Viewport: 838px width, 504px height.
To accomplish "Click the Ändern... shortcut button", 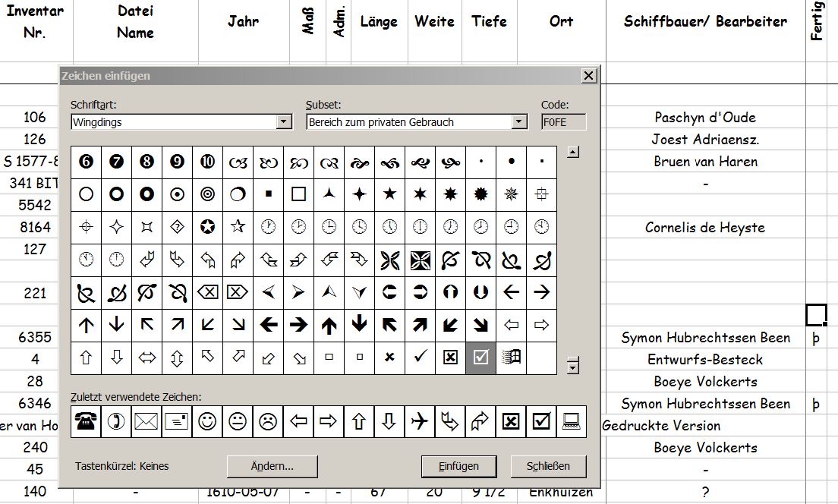I will [x=272, y=466].
